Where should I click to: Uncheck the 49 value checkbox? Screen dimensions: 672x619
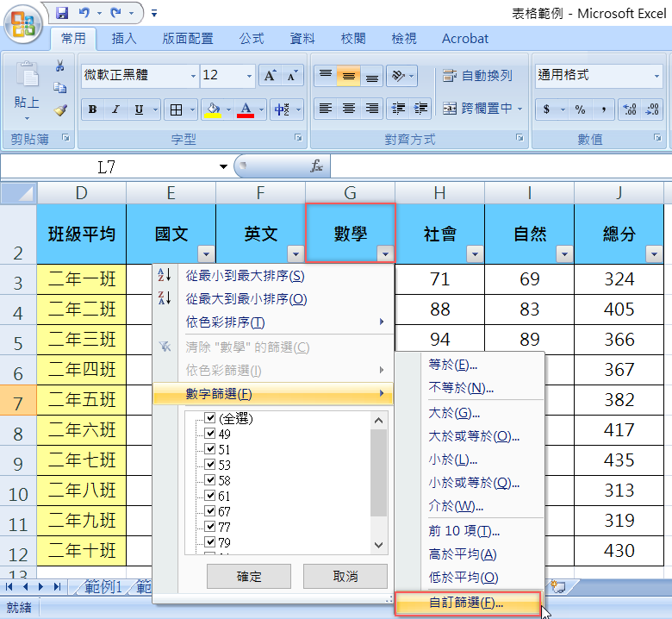coord(209,434)
